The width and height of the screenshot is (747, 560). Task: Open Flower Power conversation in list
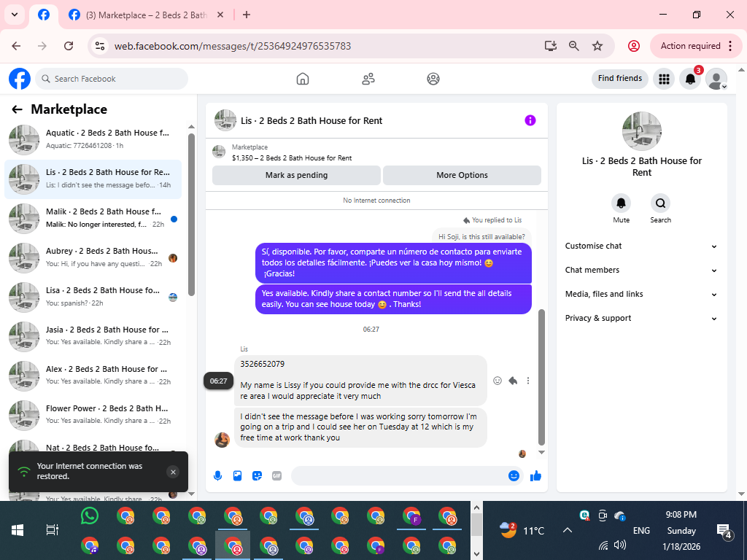coord(93,415)
